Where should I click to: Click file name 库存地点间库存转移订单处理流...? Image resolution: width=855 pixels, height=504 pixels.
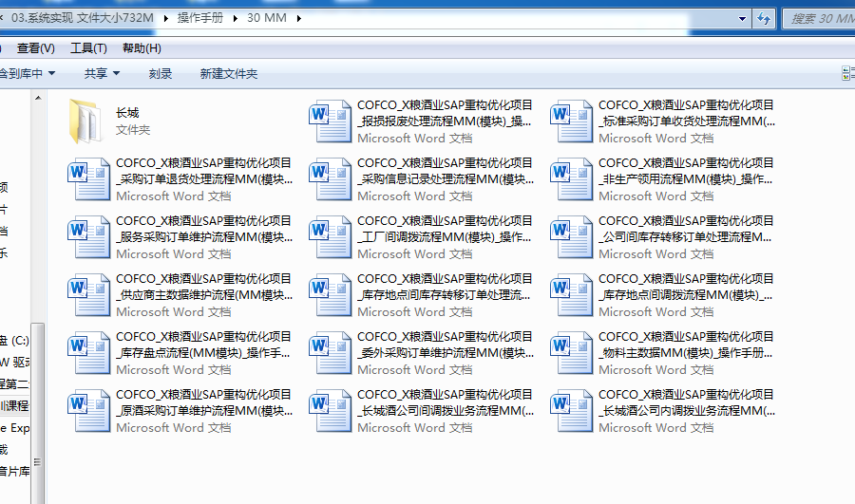click(444, 295)
